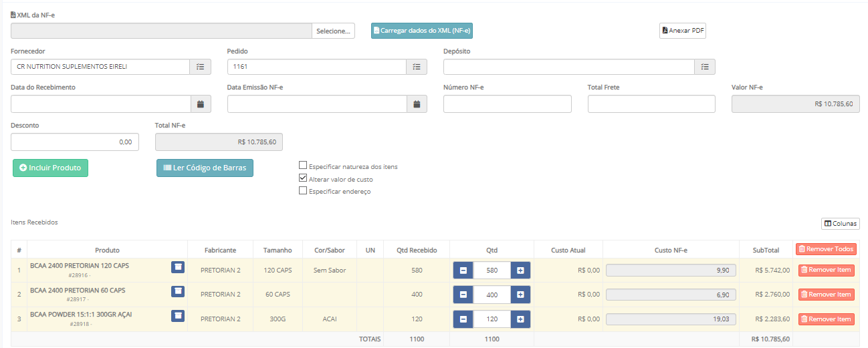868x348 pixels.
Task: Click Selecione... to choose XML file
Action: pyautogui.click(x=333, y=31)
